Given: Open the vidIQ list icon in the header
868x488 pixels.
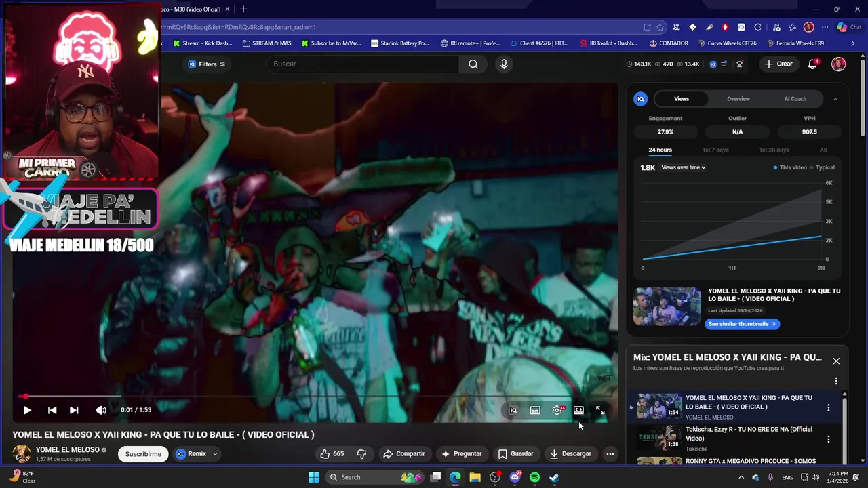Looking at the screenshot, I should [724, 64].
